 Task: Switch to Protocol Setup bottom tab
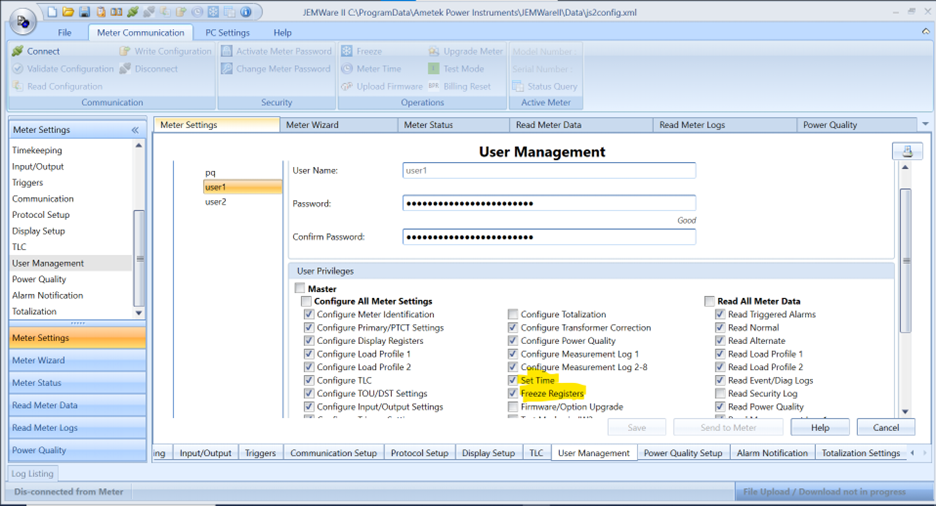click(420, 453)
